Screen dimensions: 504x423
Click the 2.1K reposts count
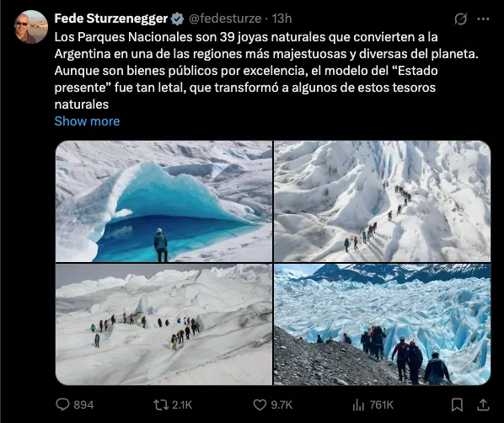(182, 405)
